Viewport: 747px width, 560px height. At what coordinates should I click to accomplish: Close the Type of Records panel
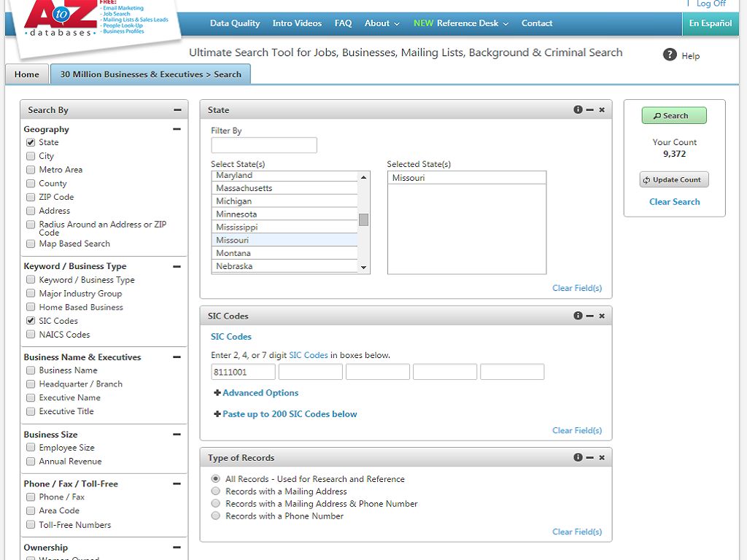pyautogui.click(x=602, y=457)
